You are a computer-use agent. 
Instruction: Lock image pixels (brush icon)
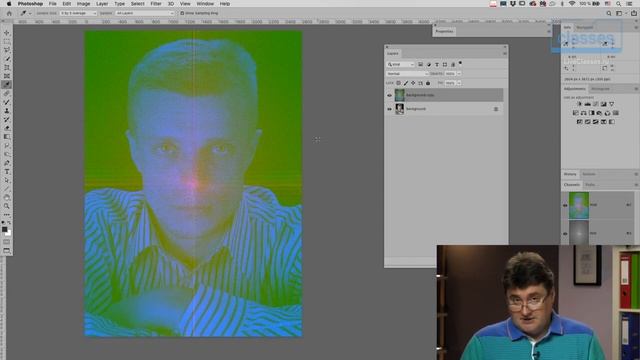406,83
